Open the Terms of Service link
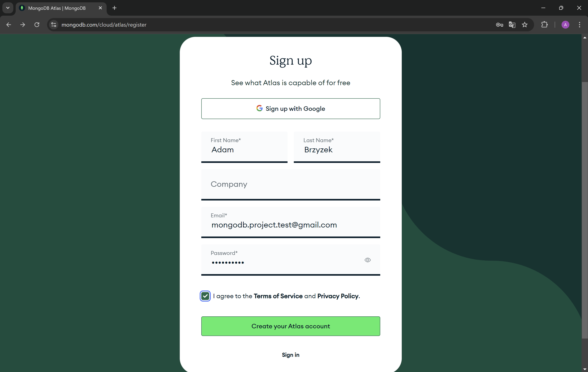 [278, 296]
